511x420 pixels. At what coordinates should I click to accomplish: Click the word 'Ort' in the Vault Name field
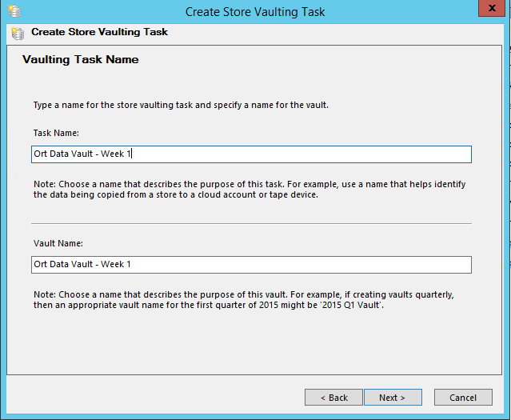(40, 264)
